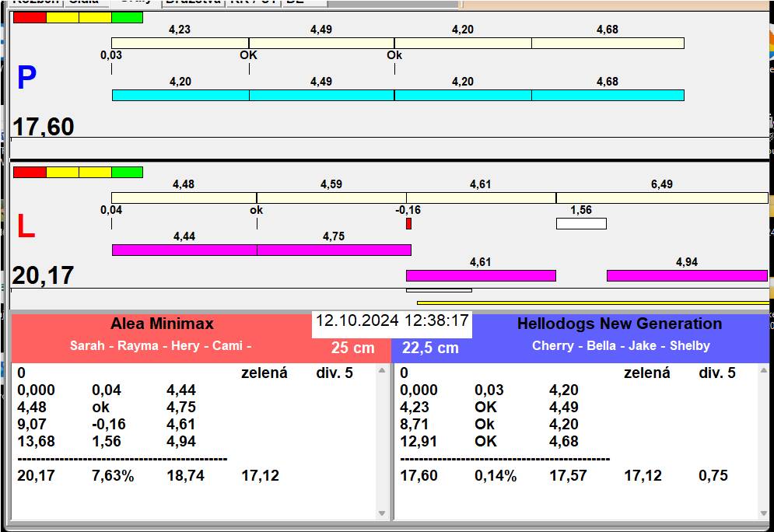Viewport: 774px width, 532px height.
Task: Switch to the Družstva tab
Action: [193, 2]
